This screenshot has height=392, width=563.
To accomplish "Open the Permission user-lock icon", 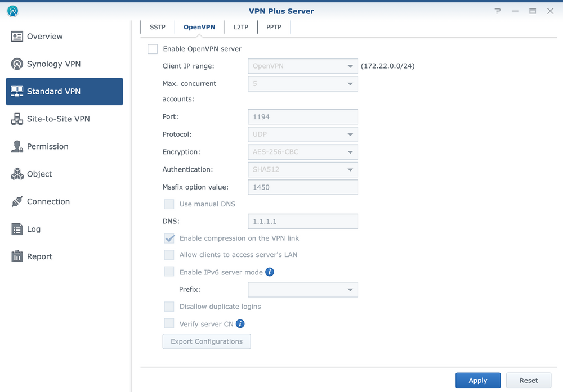I will tap(17, 146).
